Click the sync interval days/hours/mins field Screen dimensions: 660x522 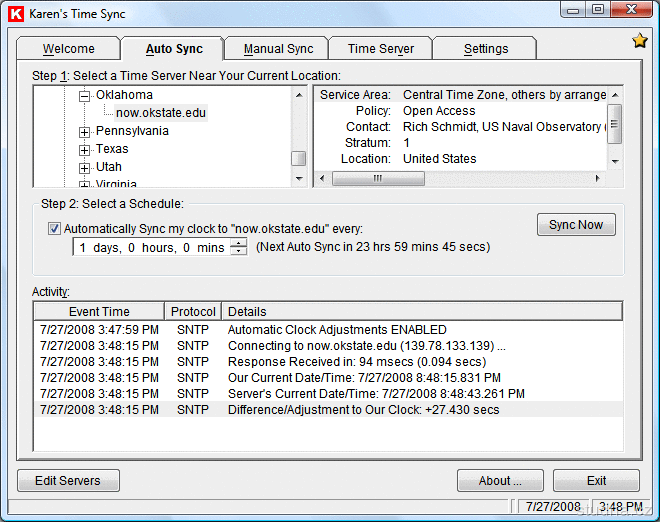[151, 247]
